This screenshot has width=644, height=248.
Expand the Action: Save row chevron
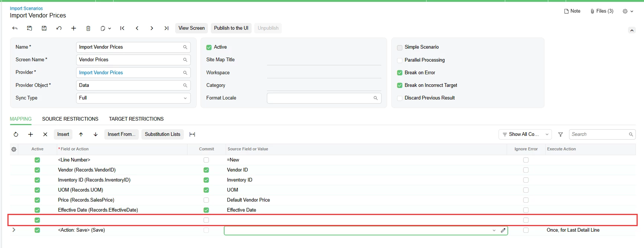[x=14, y=230]
